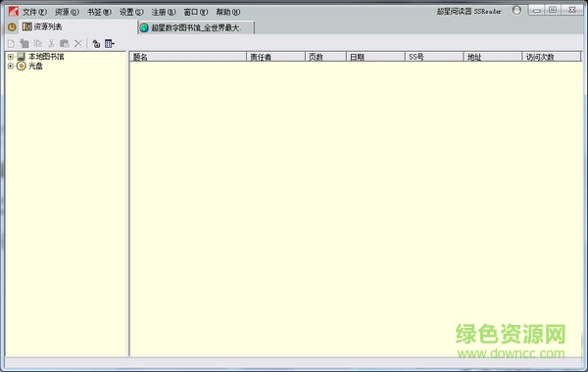Click the delete X toolbar icon
The width and height of the screenshot is (588, 372).
coord(78,44)
